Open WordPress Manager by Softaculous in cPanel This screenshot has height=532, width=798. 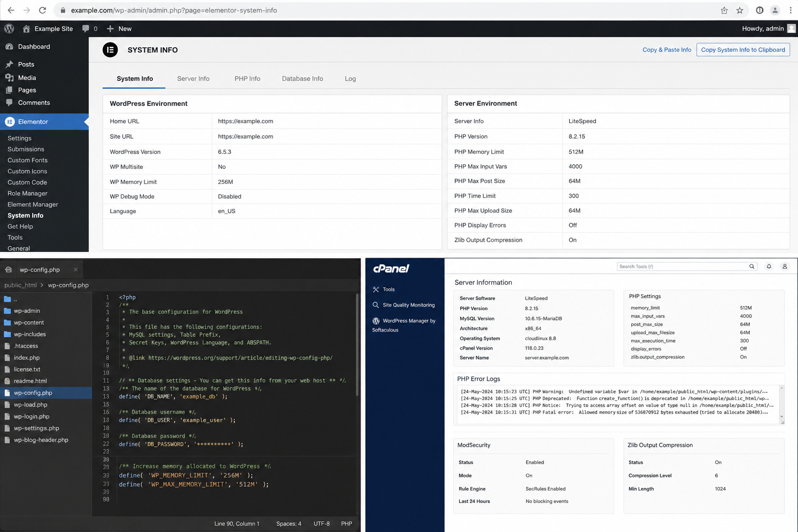tap(404, 325)
